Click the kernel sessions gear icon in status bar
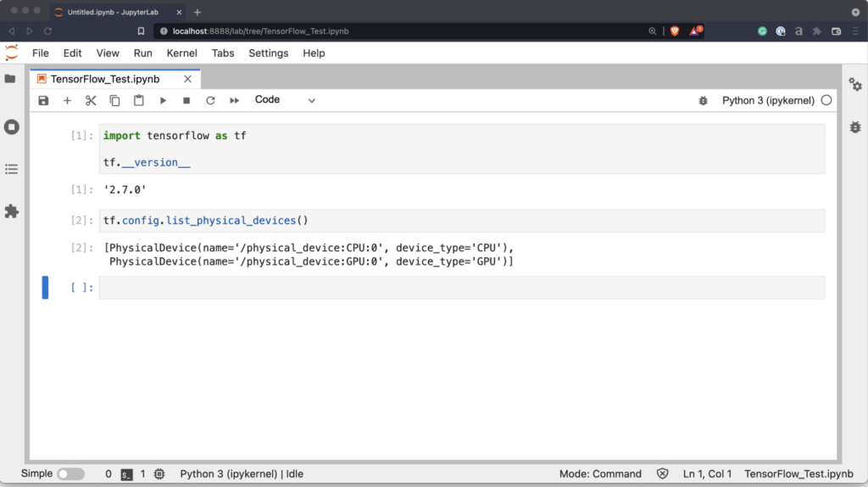 click(x=159, y=474)
